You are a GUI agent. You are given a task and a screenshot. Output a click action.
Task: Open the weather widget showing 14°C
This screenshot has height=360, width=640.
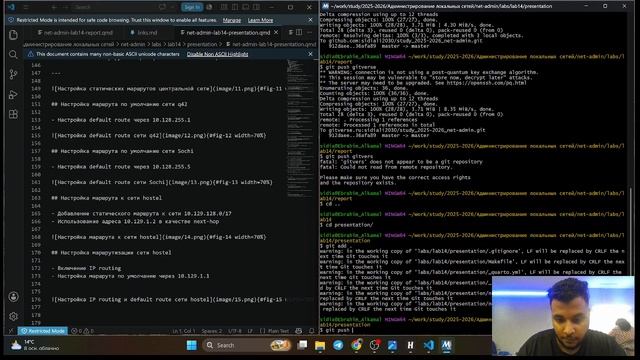coord(35,345)
